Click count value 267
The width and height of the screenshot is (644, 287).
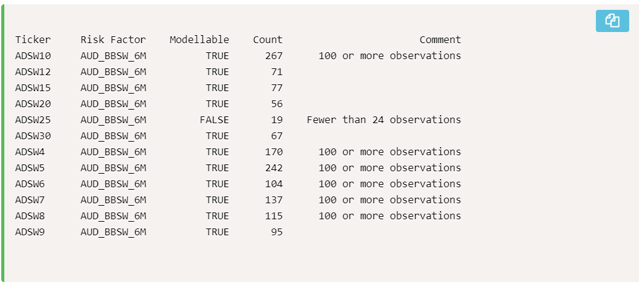tap(274, 56)
